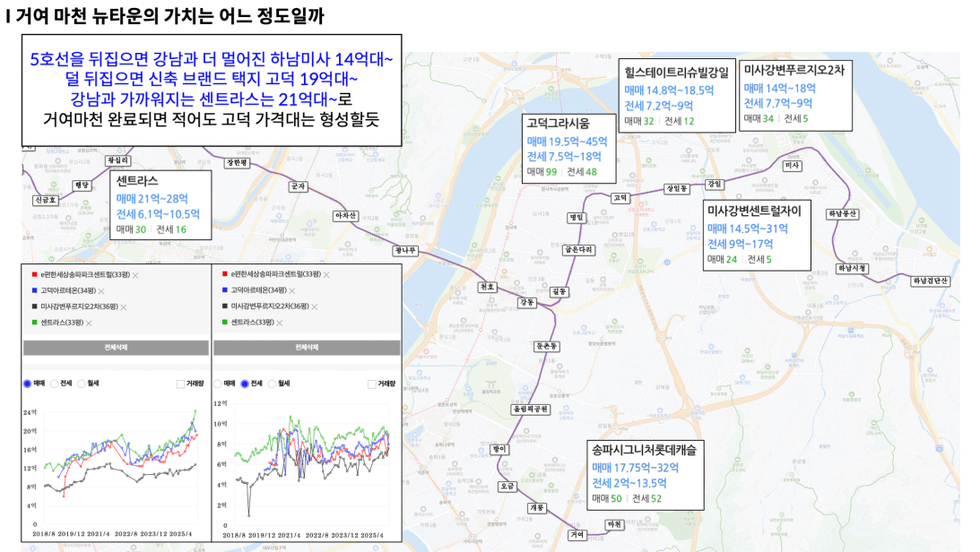Screen dimensions: 980x552
Task: Click the 하남검단산 station label
Action: click(x=930, y=280)
